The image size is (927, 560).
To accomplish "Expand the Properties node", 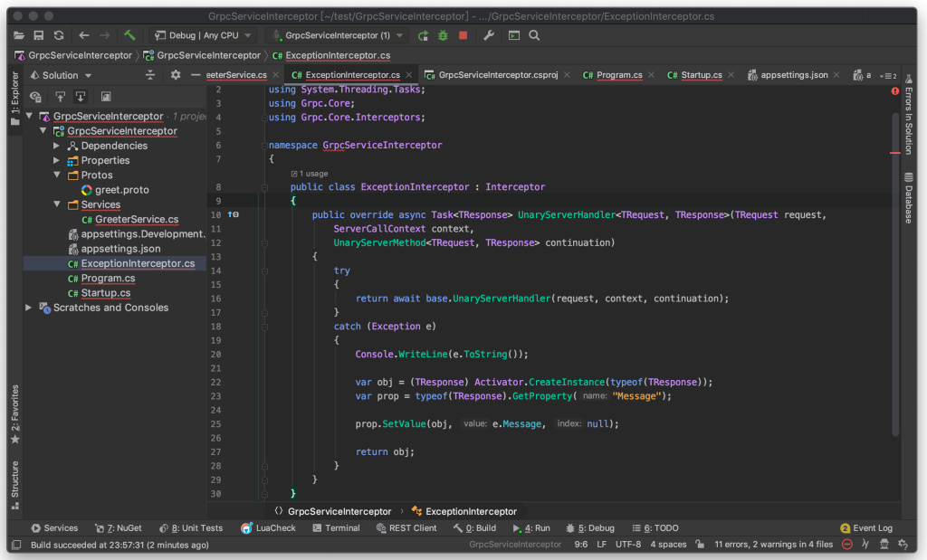I will 57,160.
